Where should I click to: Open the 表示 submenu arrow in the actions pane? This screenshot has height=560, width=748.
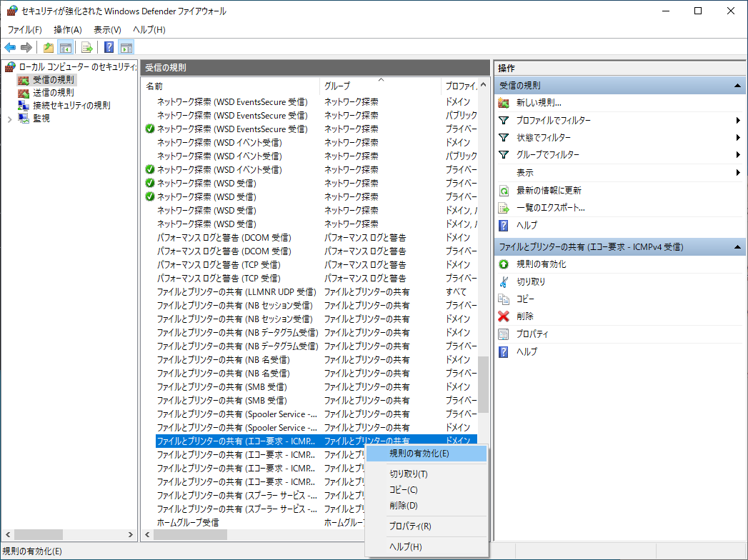click(739, 173)
